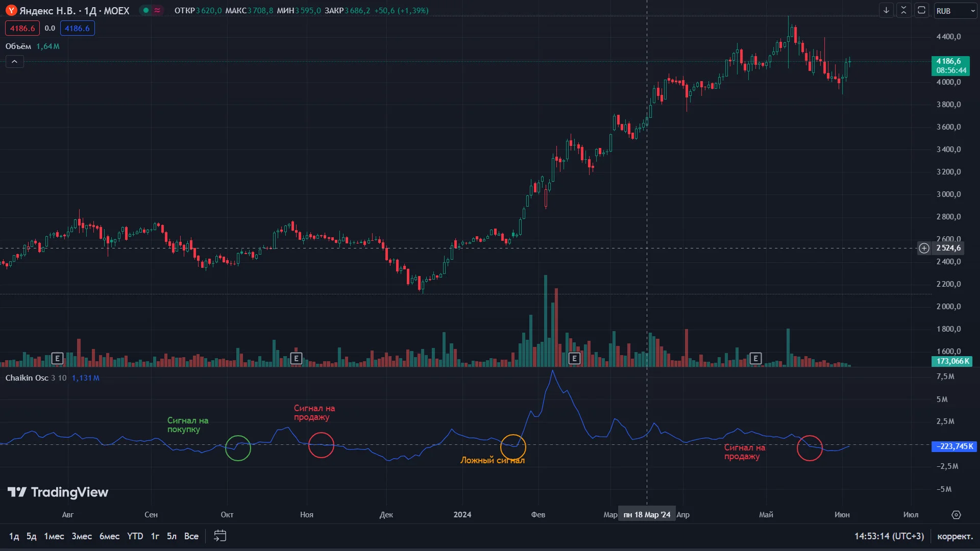The height and width of the screenshot is (551, 980).
Task: Click the 4 400,0 price axis label
Action: 948,37
